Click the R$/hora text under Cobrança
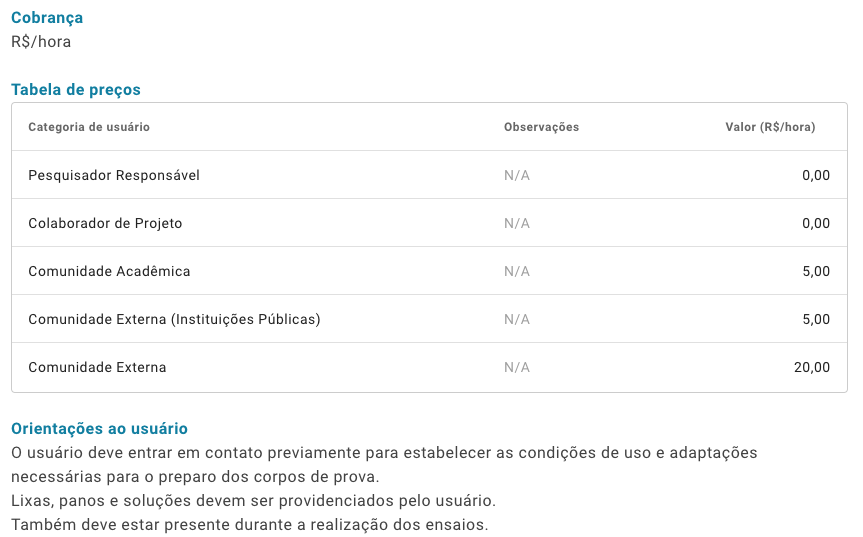This screenshot has width=863, height=537. (41, 42)
